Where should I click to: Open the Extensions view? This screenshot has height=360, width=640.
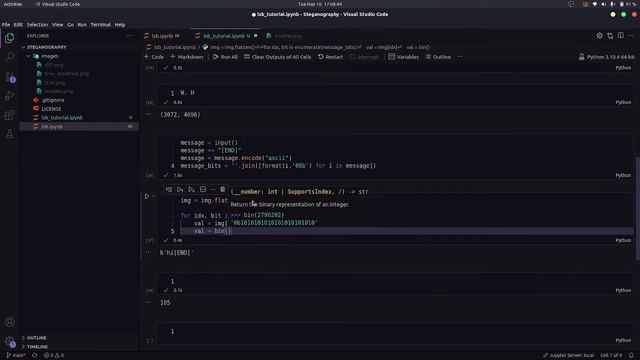click(x=9, y=115)
